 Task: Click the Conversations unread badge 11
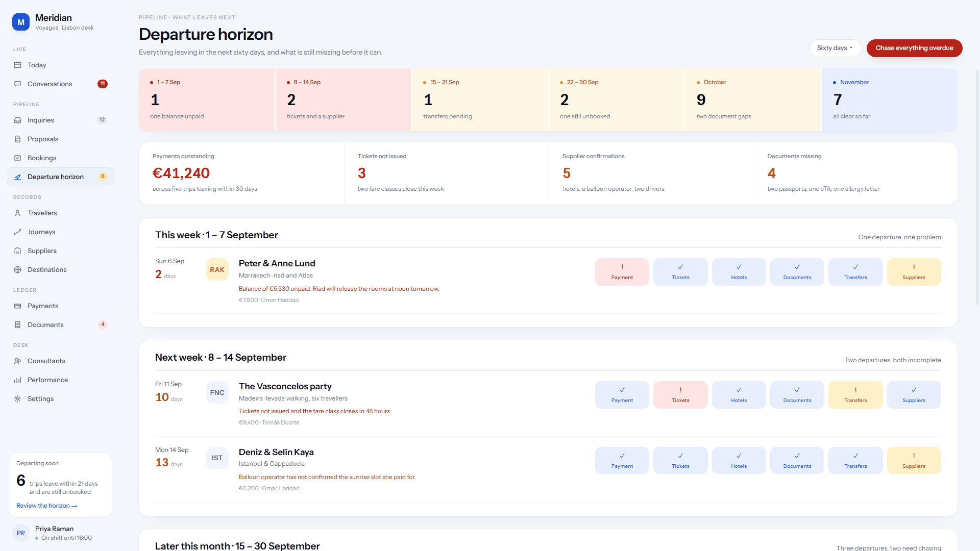(103, 84)
